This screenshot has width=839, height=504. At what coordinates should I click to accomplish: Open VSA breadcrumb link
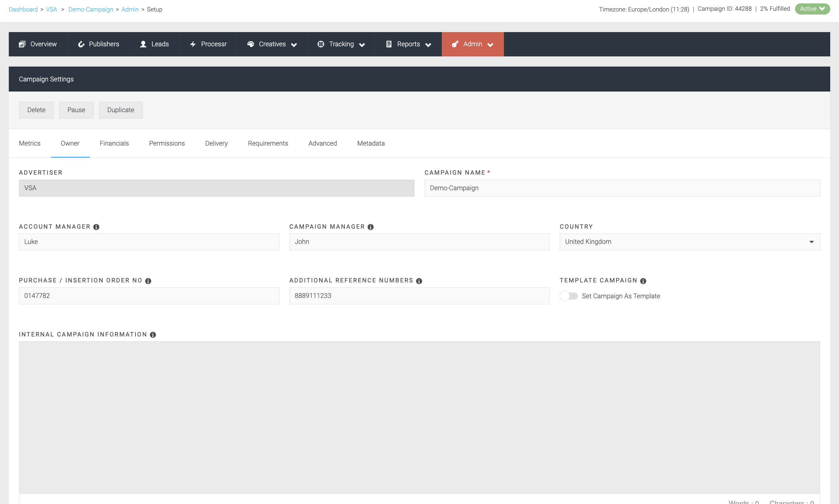52,9
